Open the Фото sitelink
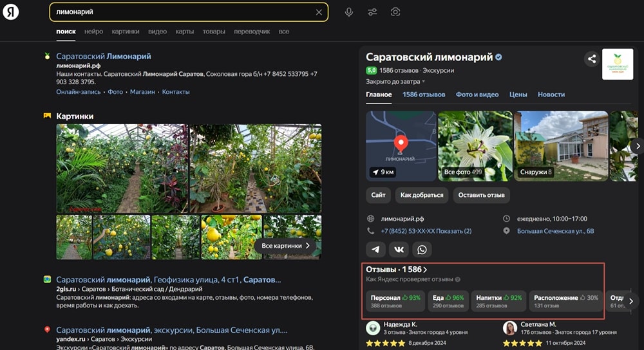644x350 pixels. click(x=115, y=92)
